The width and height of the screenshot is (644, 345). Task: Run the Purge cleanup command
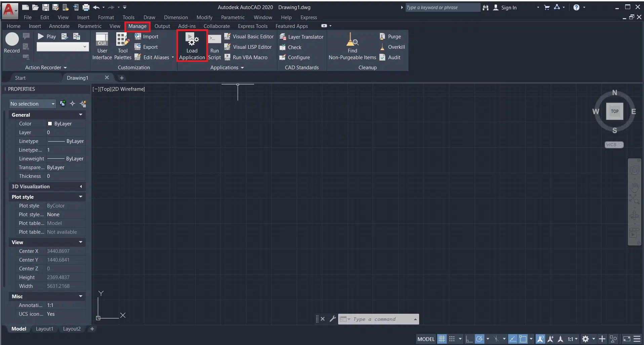pyautogui.click(x=390, y=37)
